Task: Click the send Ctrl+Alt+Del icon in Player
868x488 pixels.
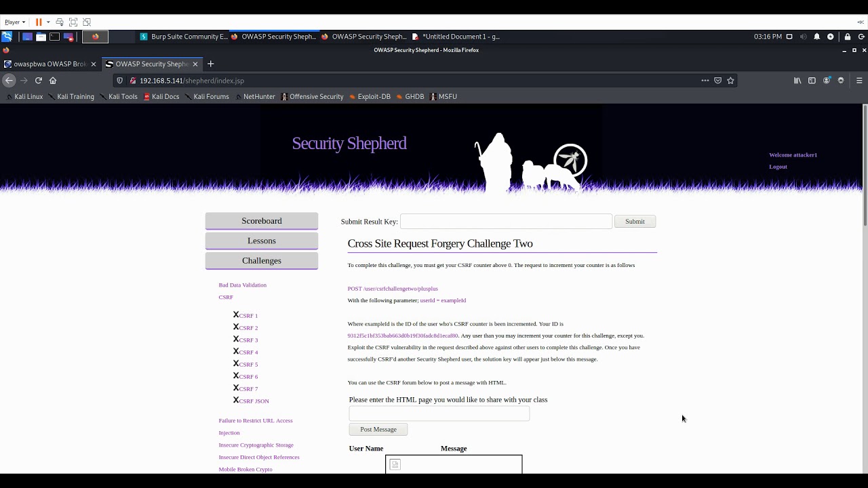Action: point(60,22)
